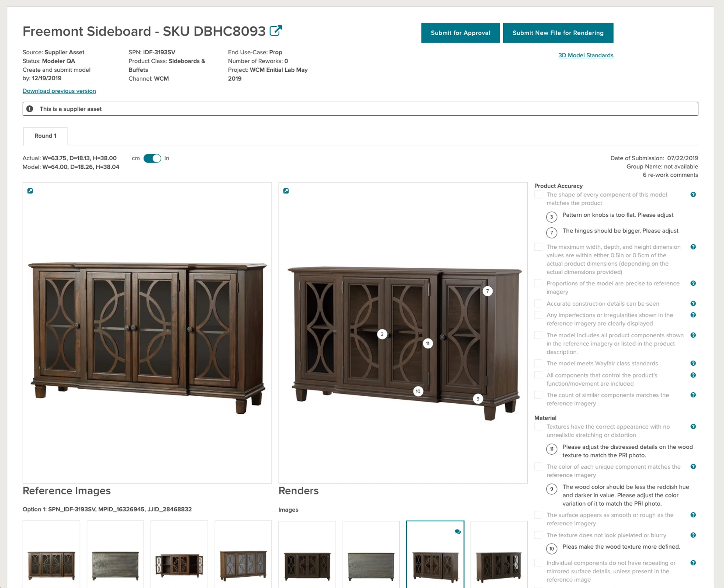Screen dimensions: 724x588
Task: Check the component shape matches product box
Action: coord(538,195)
